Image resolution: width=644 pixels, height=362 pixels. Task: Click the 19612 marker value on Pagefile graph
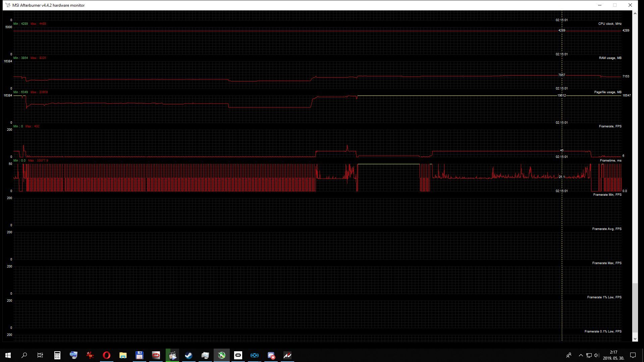tap(562, 96)
